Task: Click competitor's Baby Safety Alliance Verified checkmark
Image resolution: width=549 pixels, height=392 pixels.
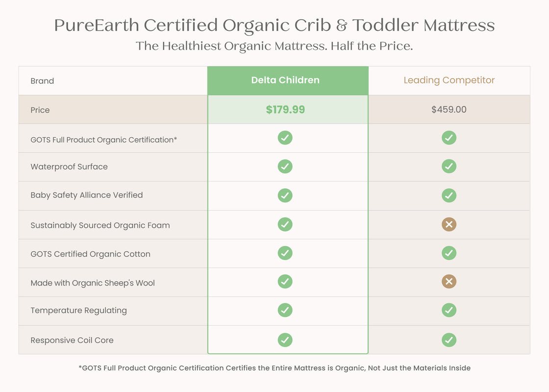Action: 449,196
